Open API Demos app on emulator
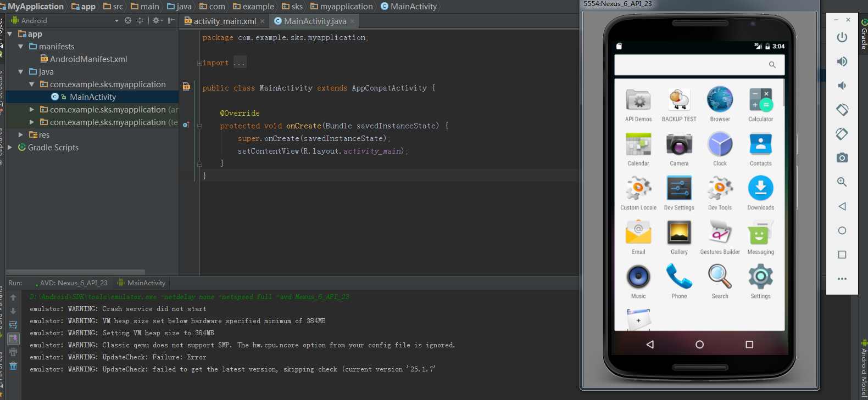Screen dimensions: 868x400 (638, 104)
